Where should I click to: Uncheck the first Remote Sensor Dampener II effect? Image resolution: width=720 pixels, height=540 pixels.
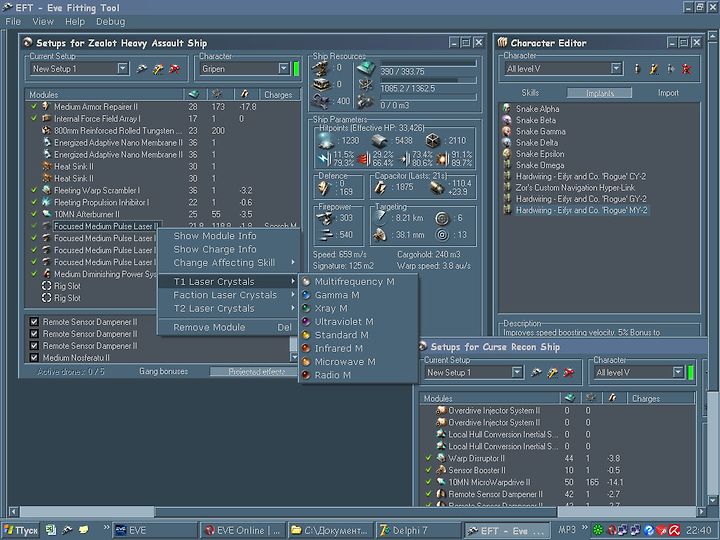(x=34, y=322)
